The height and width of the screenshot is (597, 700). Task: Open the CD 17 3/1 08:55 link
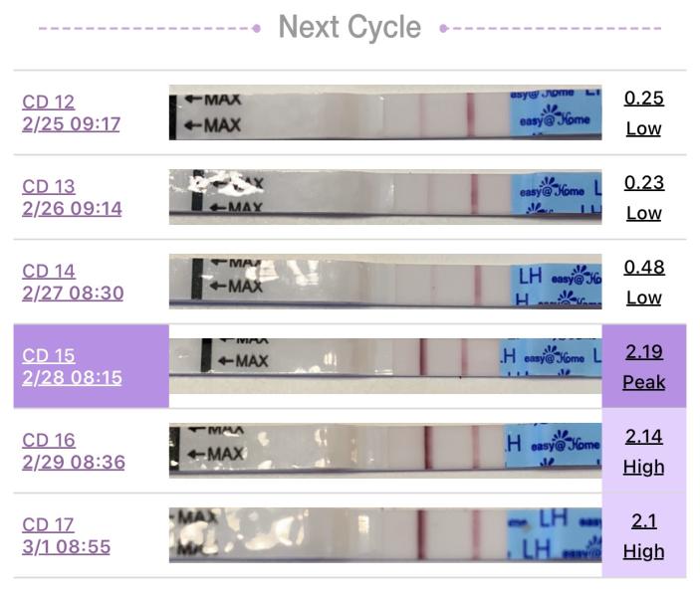(x=66, y=535)
